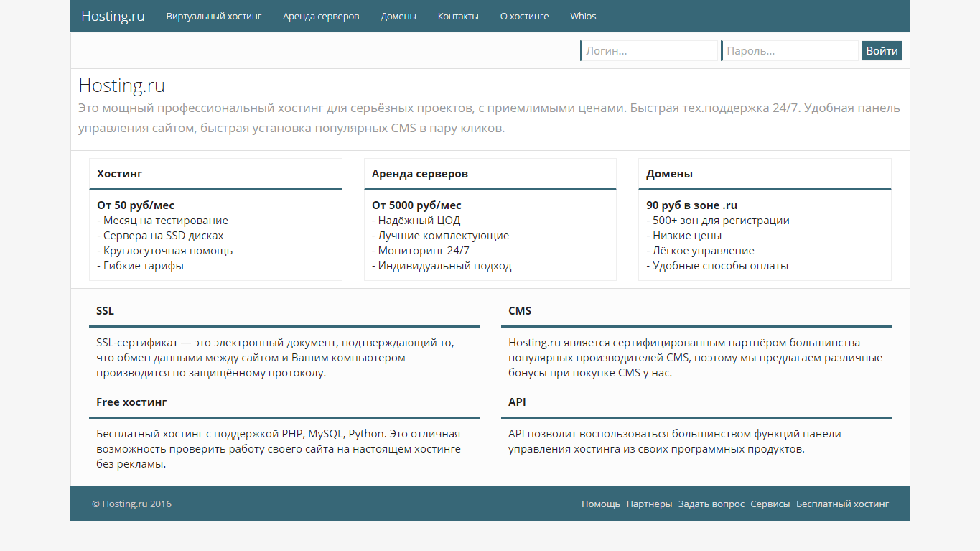Follow the Партнёры footer link
The width and height of the screenshot is (980, 551).
pyautogui.click(x=649, y=504)
